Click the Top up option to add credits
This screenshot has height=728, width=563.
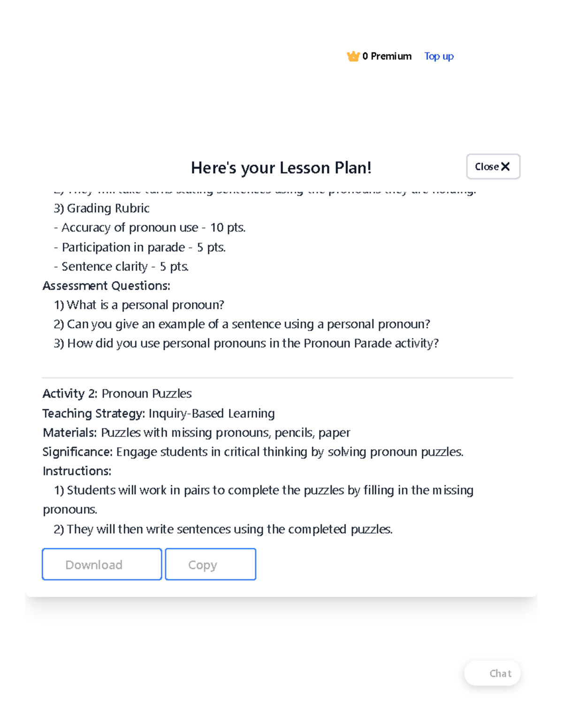point(438,56)
